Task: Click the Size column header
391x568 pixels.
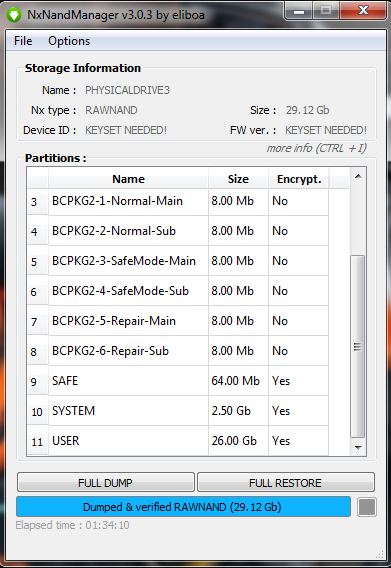Action: click(238, 179)
